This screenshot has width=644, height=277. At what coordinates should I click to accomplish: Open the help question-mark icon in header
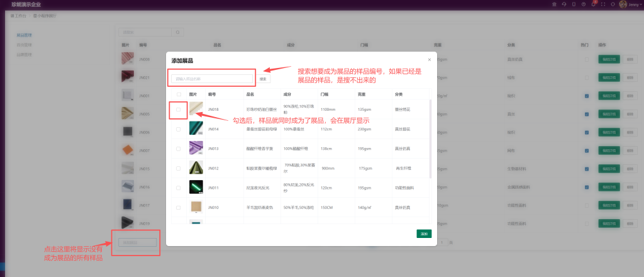(584, 4)
